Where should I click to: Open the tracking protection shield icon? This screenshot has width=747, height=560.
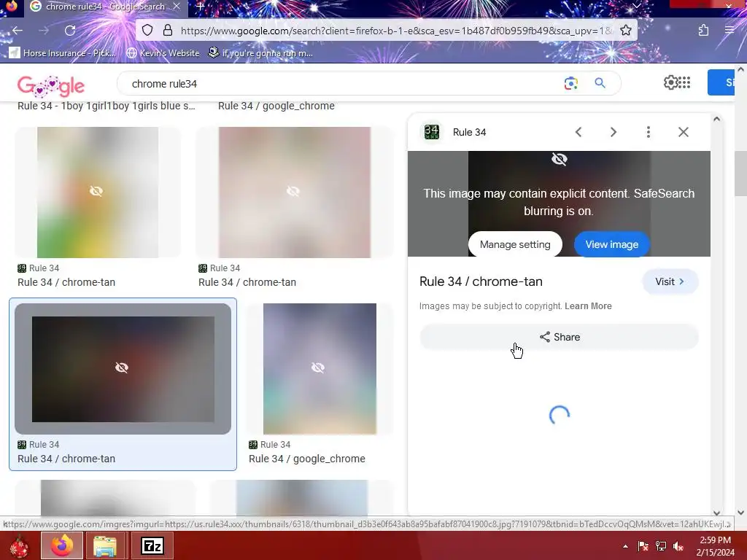pos(147,31)
